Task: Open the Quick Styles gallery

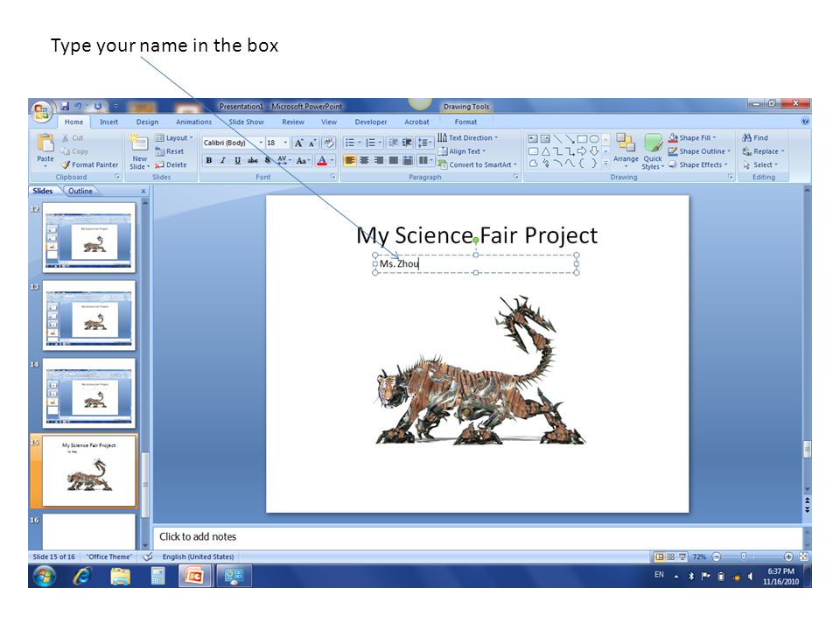Action: tap(653, 151)
